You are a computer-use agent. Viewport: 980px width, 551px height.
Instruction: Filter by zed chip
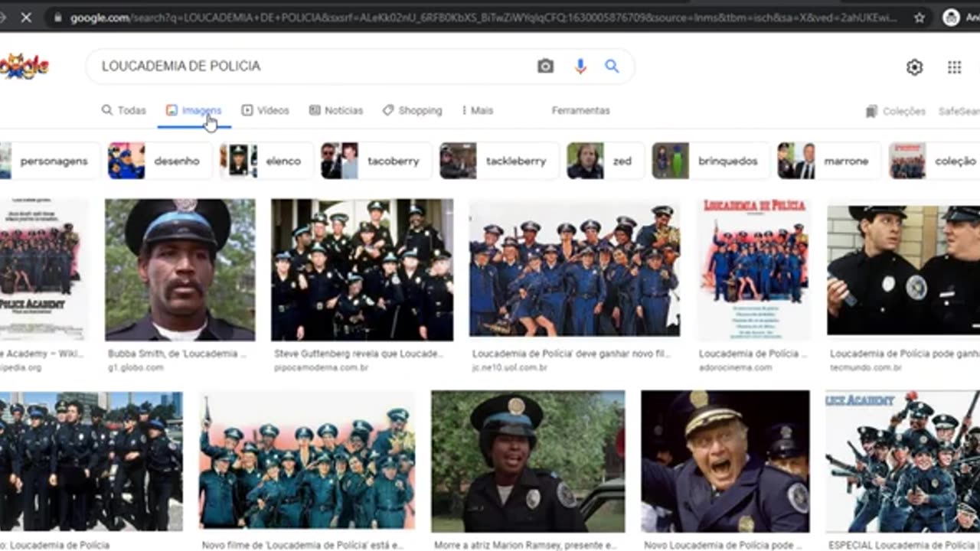coord(605,161)
